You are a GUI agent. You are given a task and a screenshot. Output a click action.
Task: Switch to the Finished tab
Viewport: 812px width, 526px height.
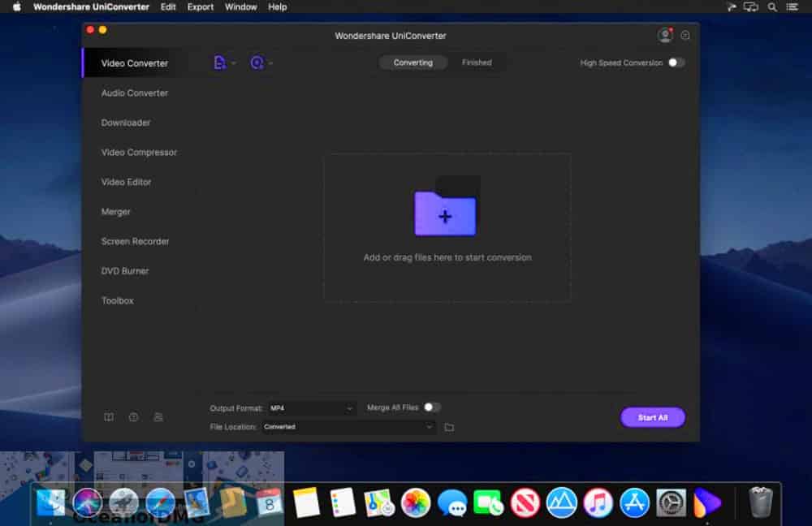[477, 63]
